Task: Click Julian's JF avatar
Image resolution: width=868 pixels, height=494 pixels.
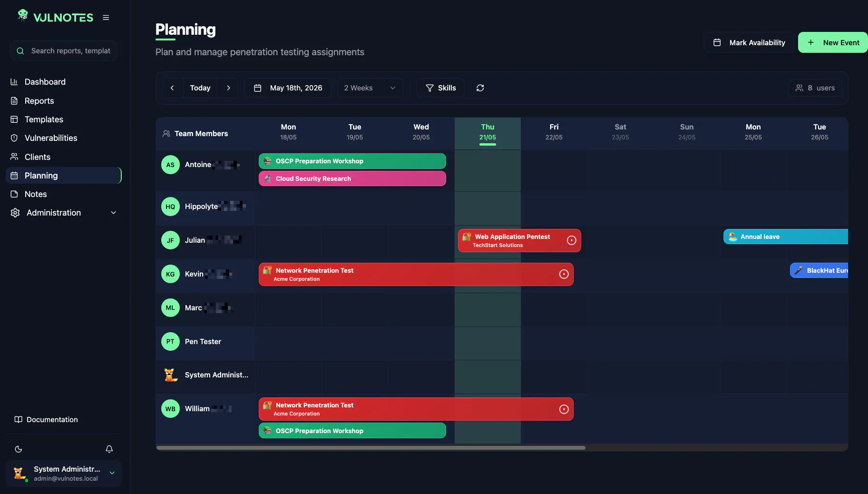Action: pyautogui.click(x=170, y=240)
